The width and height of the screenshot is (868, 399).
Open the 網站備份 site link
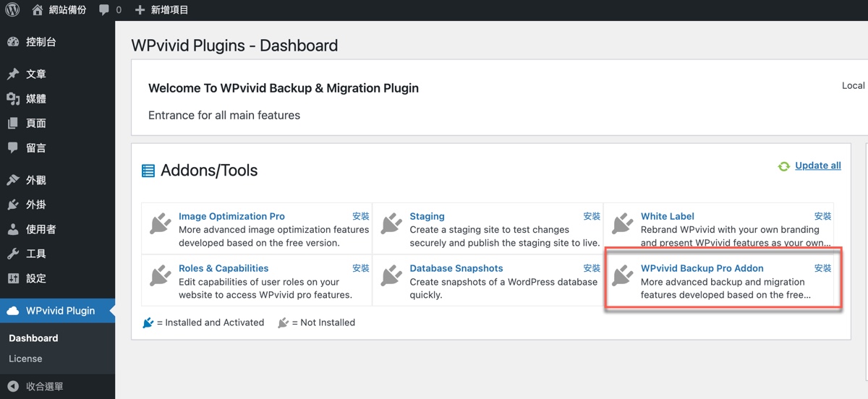pos(59,10)
